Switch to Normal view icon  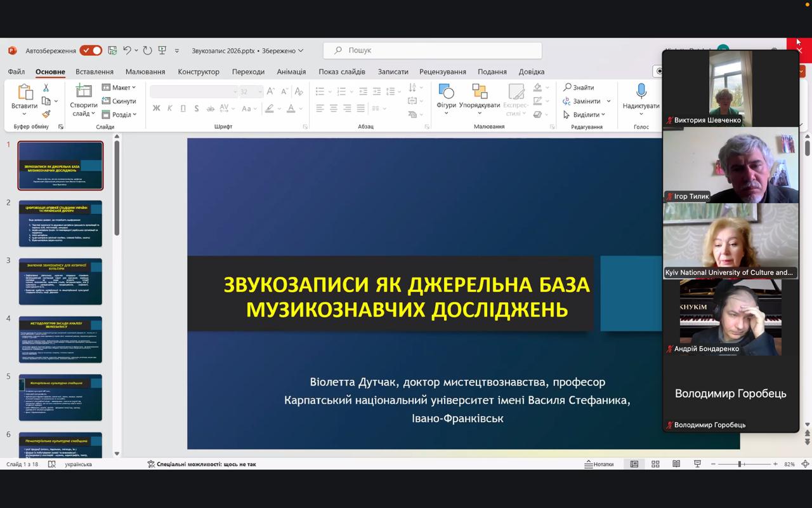(x=634, y=464)
